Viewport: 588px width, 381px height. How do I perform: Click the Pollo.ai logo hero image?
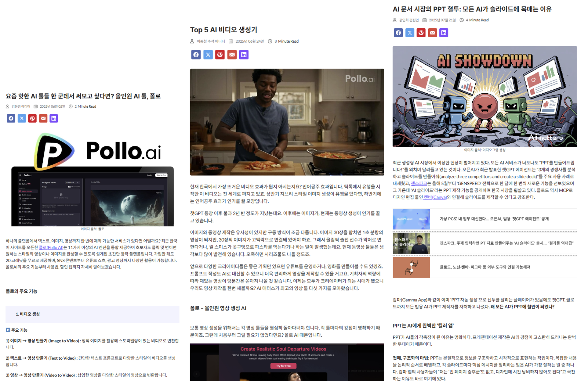(93, 179)
